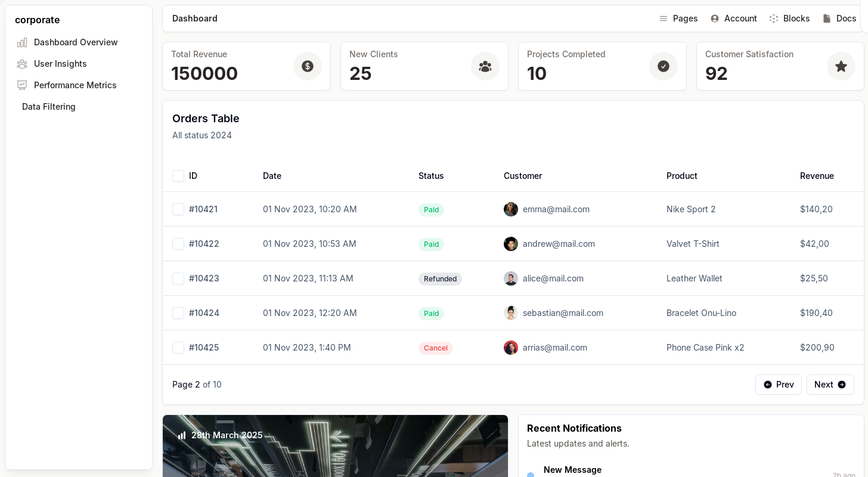Click the dollar icon on Total Revenue card
868x477 pixels.
(x=308, y=66)
